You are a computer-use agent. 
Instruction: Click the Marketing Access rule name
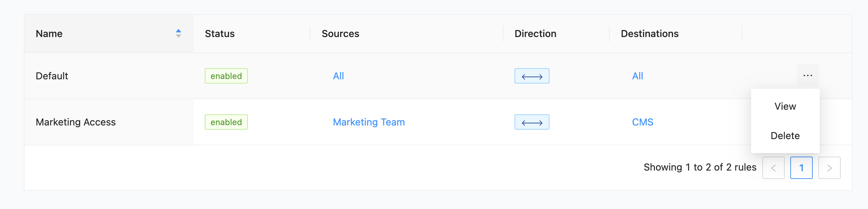[76, 122]
